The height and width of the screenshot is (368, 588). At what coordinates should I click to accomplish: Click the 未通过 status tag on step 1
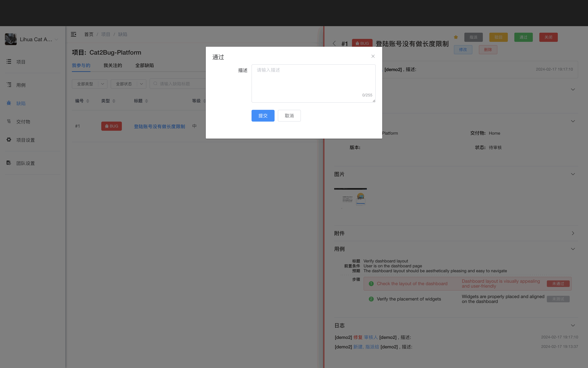tap(558, 284)
